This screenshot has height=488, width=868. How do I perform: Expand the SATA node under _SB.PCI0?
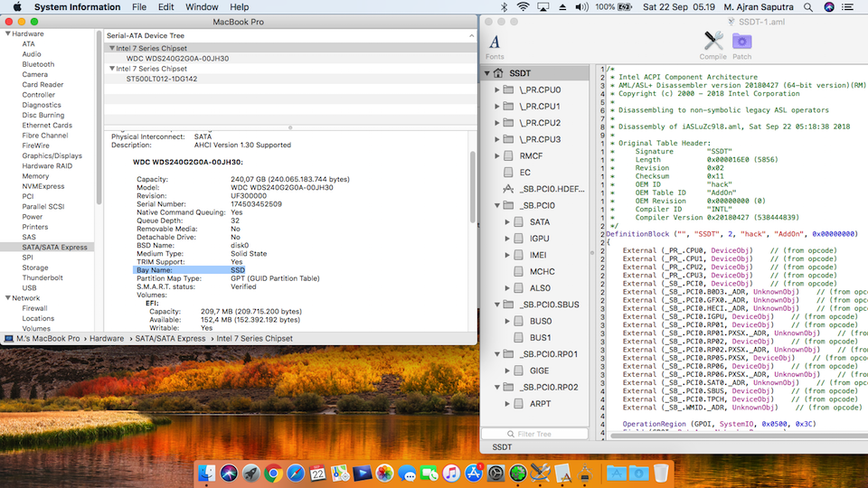[507, 222]
